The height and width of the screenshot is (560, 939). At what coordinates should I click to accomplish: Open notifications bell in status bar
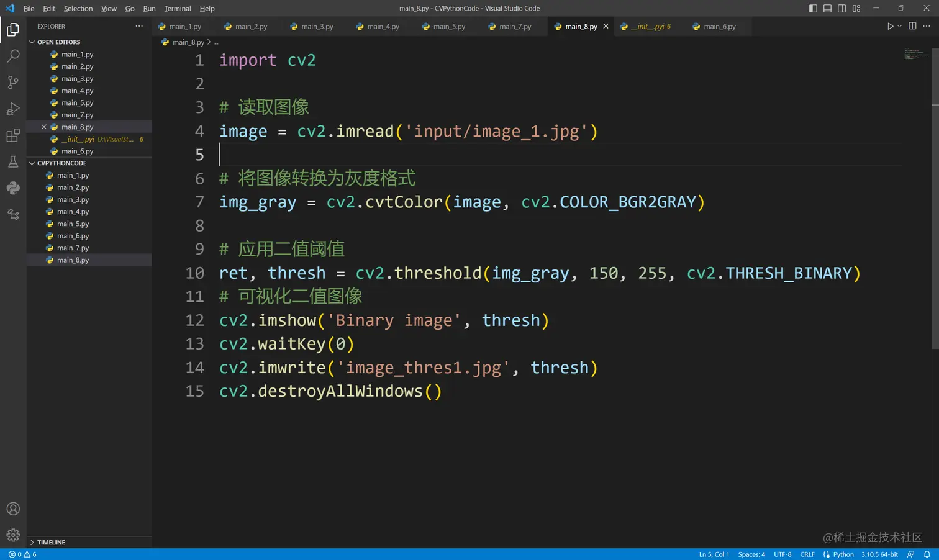coord(927,554)
